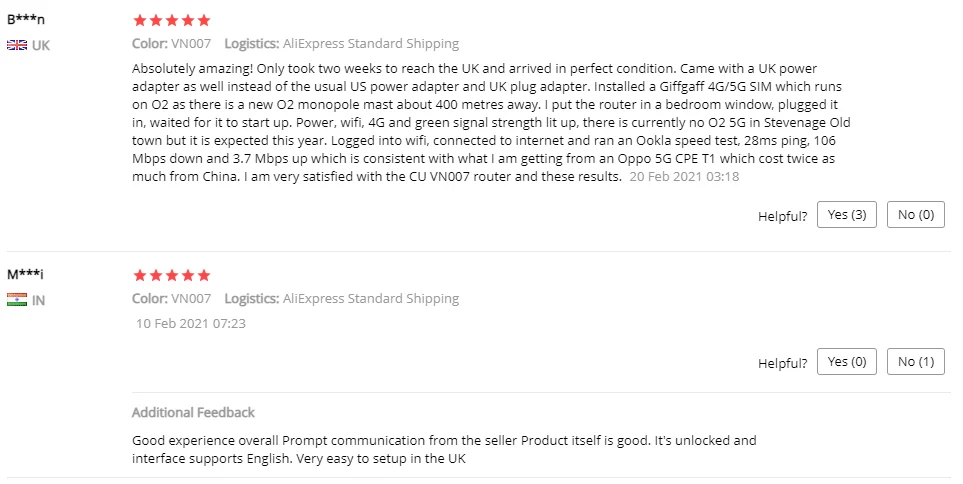Vote No (1) on M***i's review
Viewport: 963px width, 484px height.
[x=915, y=362]
